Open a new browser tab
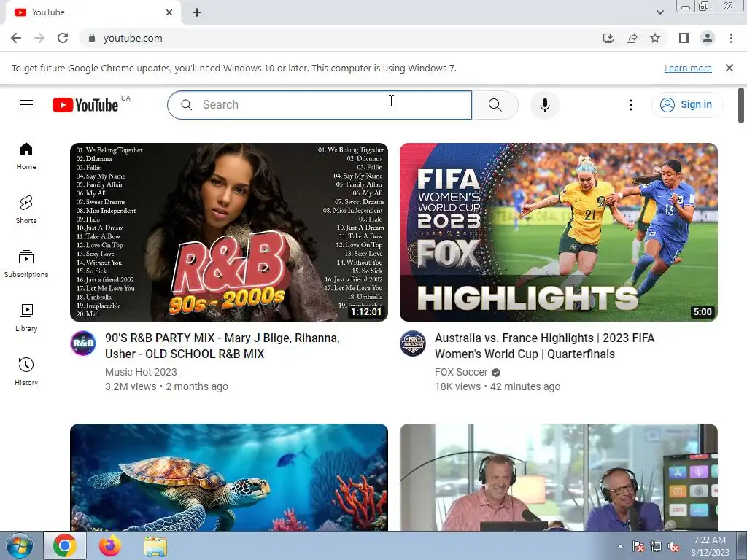Viewport: 747px width, 560px height. [x=197, y=12]
